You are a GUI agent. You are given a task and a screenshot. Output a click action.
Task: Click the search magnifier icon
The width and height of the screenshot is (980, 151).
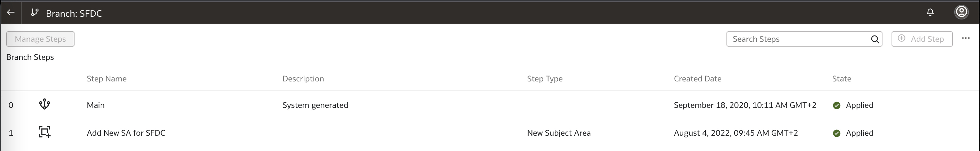[x=874, y=39]
